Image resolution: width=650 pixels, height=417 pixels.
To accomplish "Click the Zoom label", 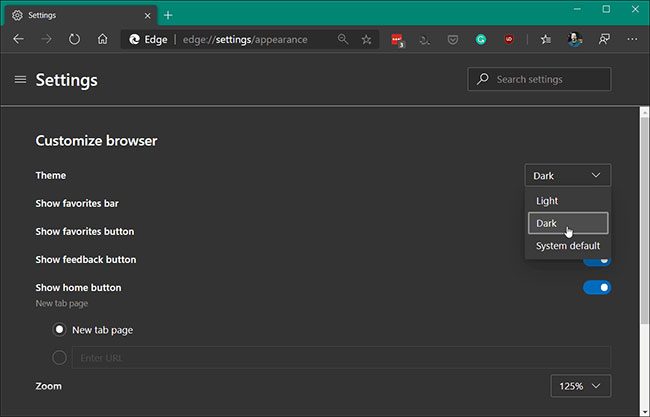I will (x=49, y=386).
